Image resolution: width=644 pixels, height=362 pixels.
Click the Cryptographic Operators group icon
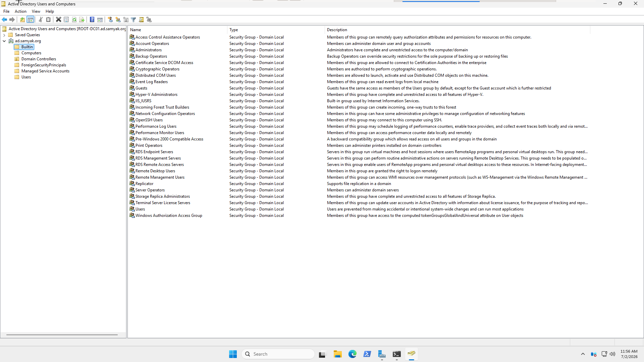132,69
